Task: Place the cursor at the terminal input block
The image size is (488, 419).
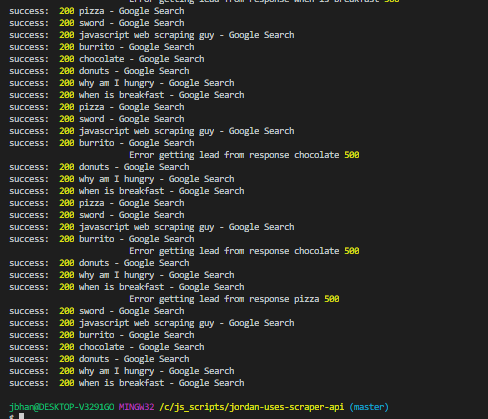Action: click(x=21, y=416)
